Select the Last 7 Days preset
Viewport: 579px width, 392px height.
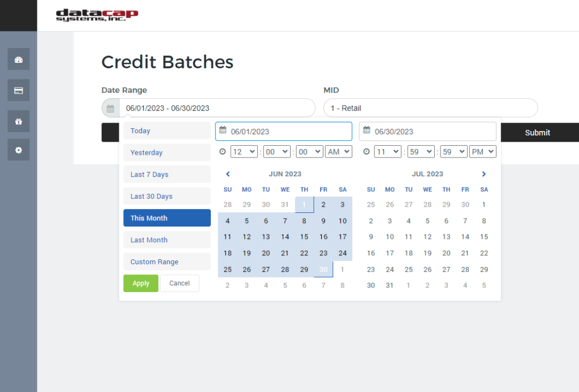[x=167, y=174]
